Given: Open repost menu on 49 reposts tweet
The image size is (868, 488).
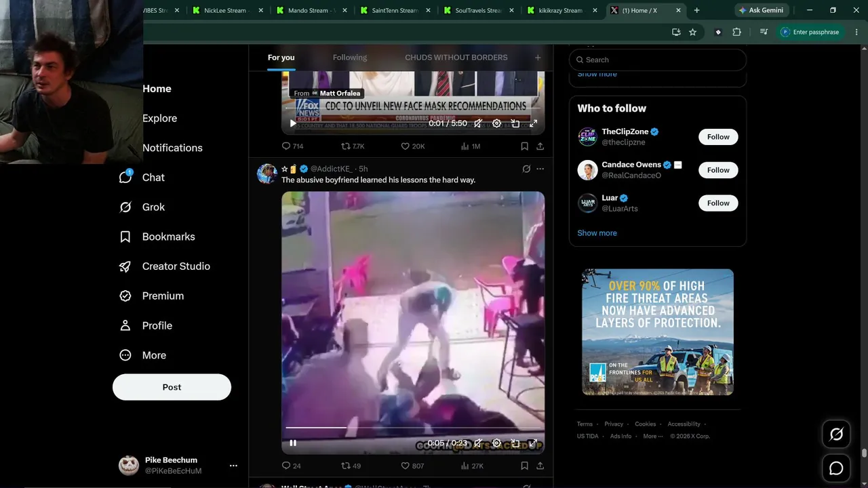Looking at the screenshot, I should [x=351, y=466].
